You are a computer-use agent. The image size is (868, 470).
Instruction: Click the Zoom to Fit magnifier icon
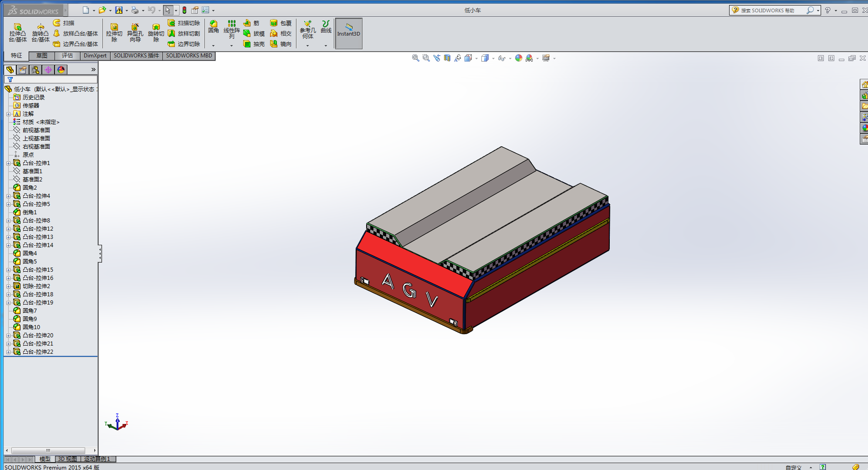click(415, 58)
